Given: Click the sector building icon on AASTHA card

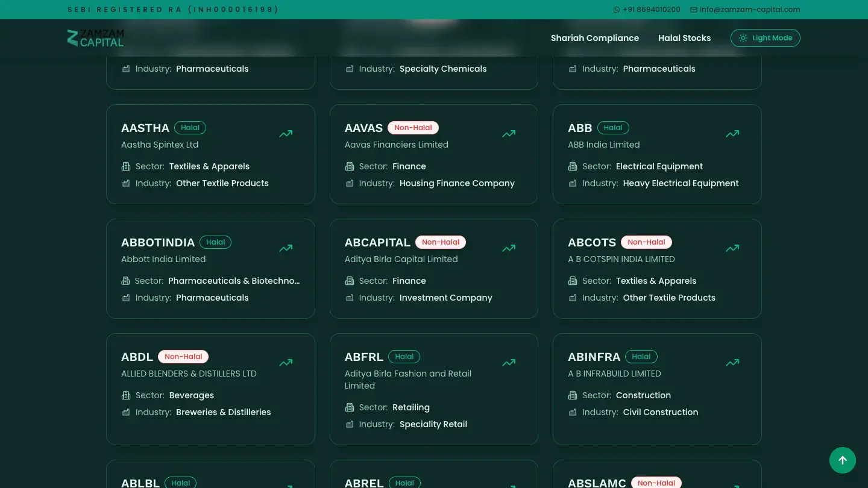Looking at the screenshot, I should [x=126, y=166].
